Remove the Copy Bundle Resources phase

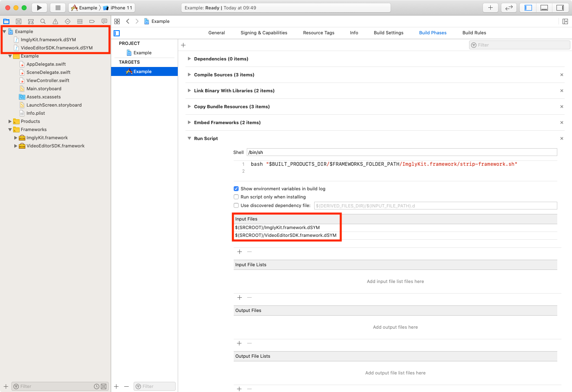[562, 107]
